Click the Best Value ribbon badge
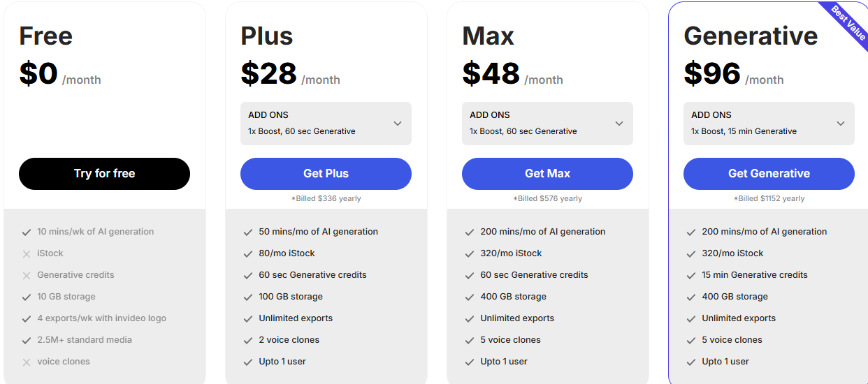The height and width of the screenshot is (384, 868). [848, 22]
